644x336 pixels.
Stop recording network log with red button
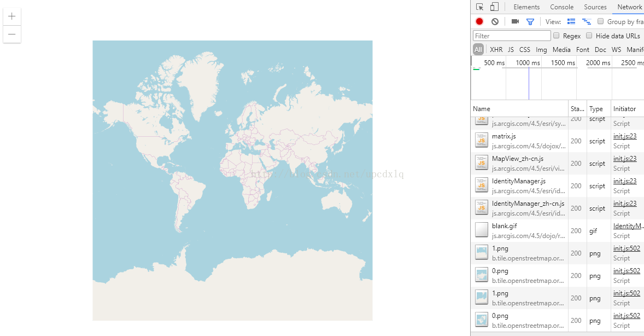(x=479, y=21)
